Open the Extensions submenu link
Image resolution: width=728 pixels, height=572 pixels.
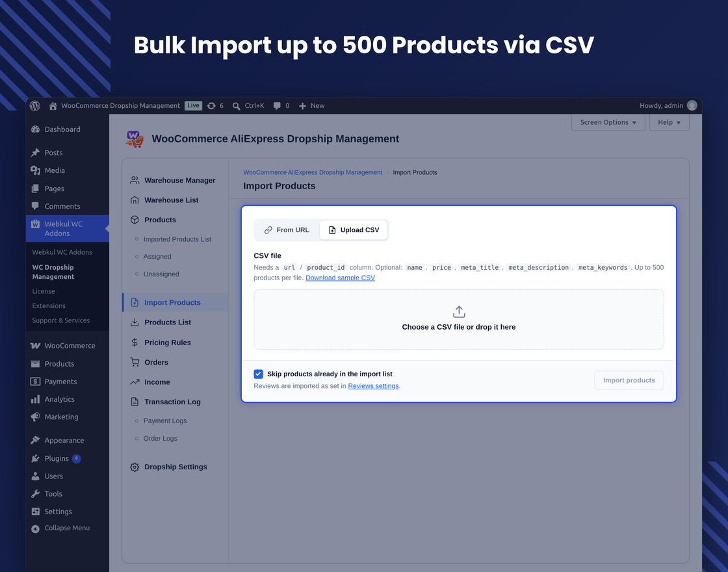pos(49,305)
